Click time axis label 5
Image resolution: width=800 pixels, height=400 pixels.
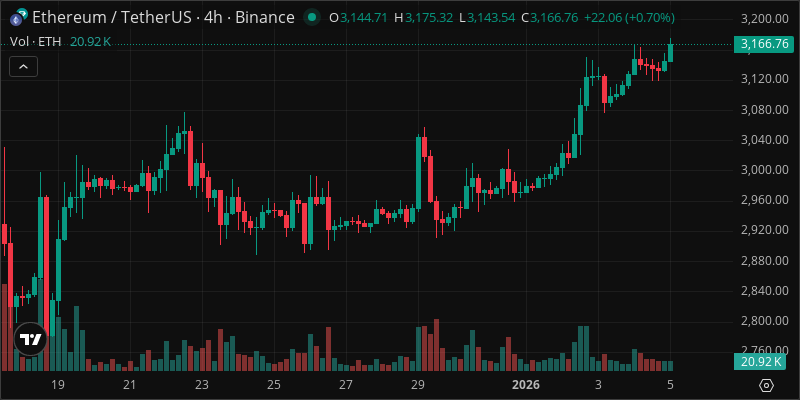click(x=671, y=384)
